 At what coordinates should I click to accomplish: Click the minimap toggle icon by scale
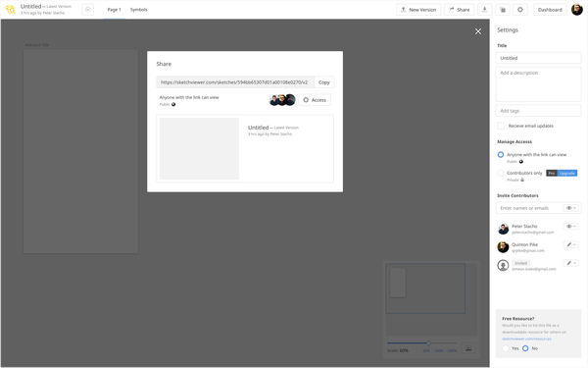point(468,348)
